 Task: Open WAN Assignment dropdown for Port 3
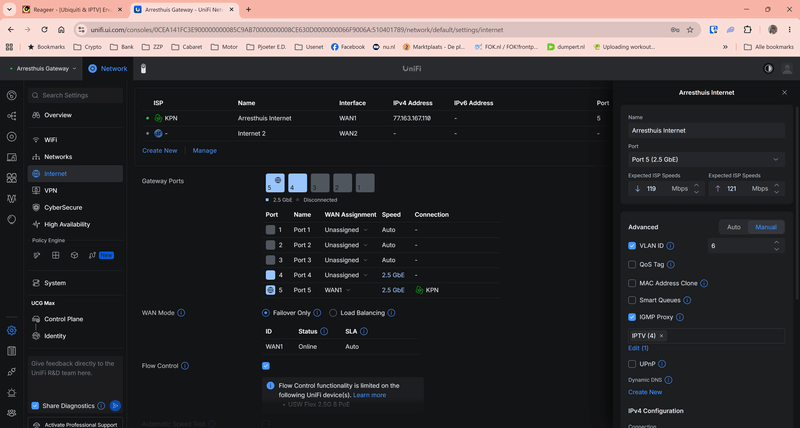(346, 260)
